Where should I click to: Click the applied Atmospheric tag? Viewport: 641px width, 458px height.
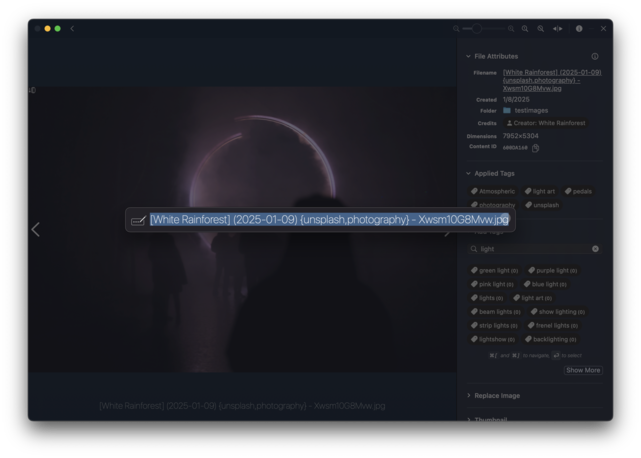click(493, 191)
